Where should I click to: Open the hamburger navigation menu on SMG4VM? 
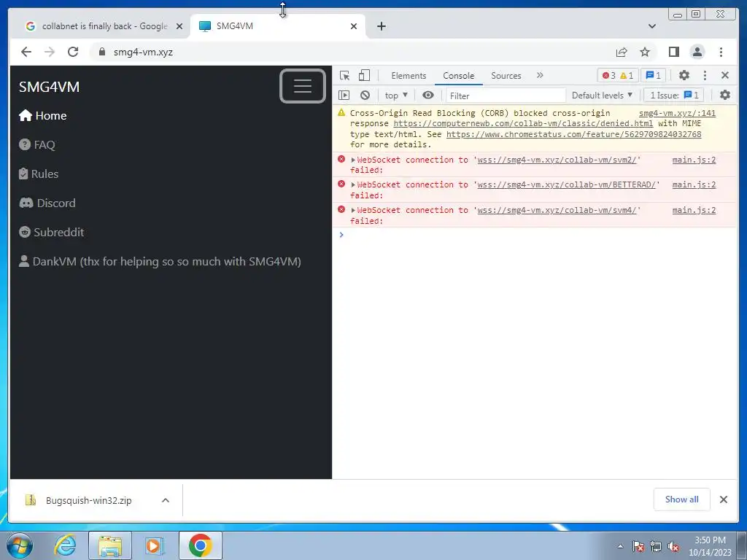click(303, 86)
